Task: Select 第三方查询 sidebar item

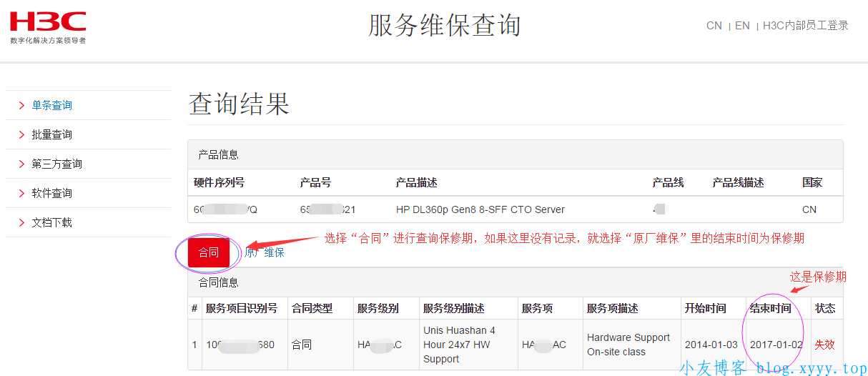Action: [x=56, y=164]
